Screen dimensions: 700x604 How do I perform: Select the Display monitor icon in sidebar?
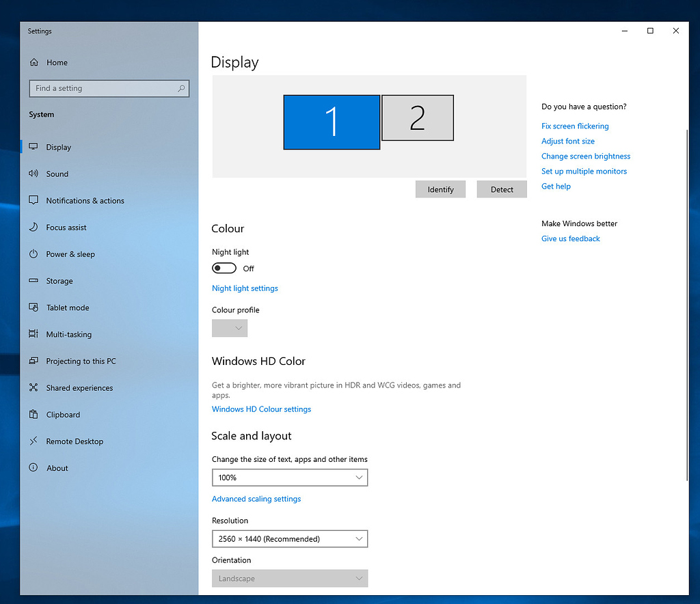33,146
